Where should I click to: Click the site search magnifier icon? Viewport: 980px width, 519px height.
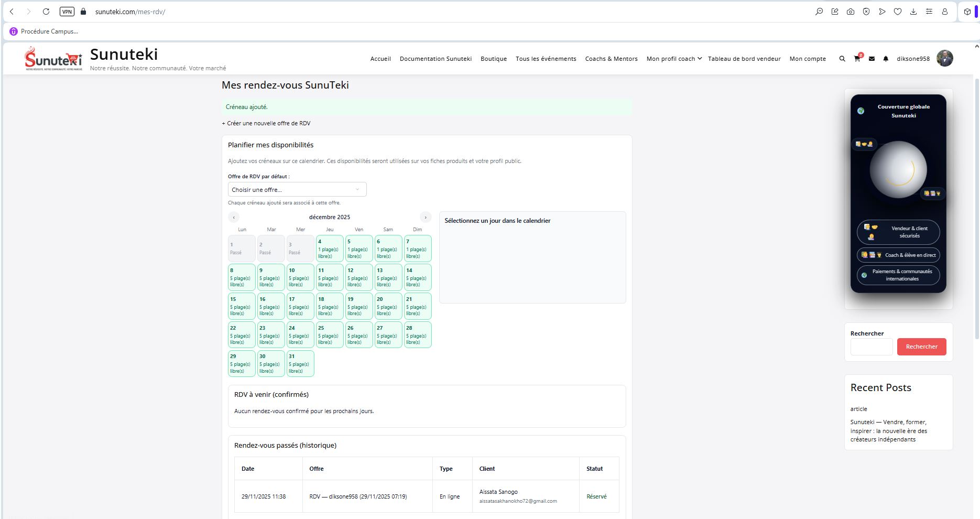[x=842, y=59]
